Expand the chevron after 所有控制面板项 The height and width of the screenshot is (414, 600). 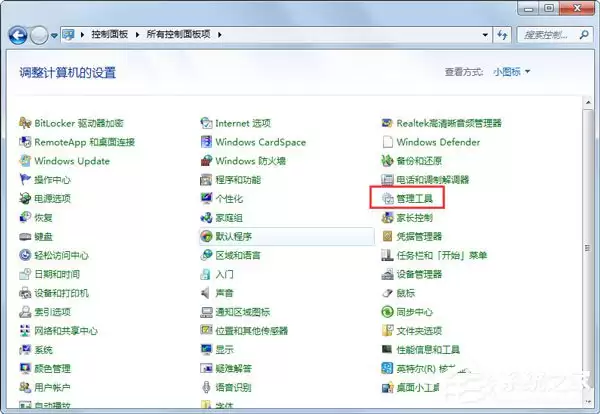220,35
